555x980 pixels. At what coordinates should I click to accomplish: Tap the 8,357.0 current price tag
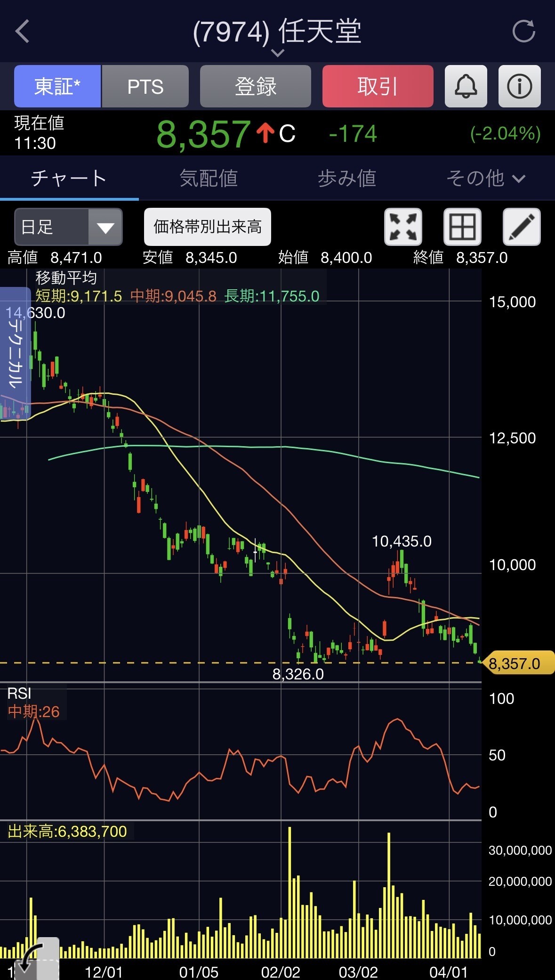pos(518,663)
